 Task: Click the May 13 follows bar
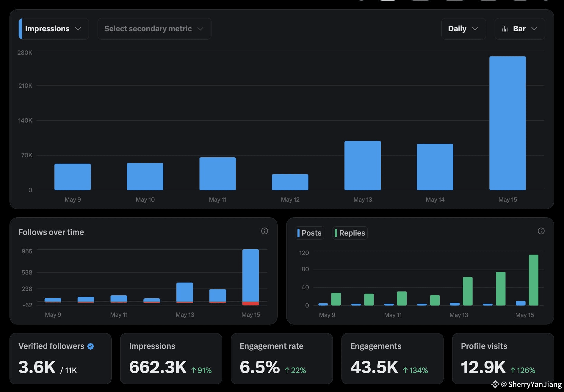(x=185, y=292)
